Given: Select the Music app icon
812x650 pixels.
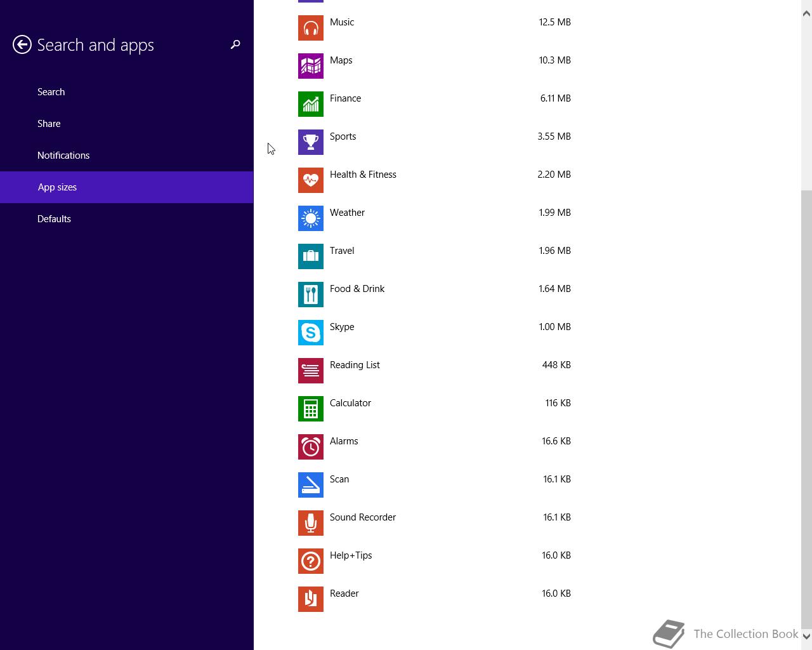Looking at the screenshot, I should coord(311,28).
